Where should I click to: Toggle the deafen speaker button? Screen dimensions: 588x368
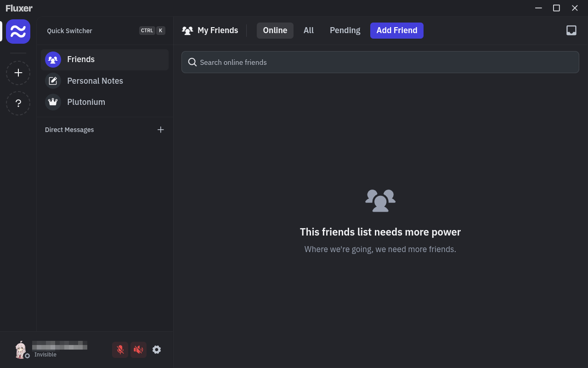click(138, 350)
